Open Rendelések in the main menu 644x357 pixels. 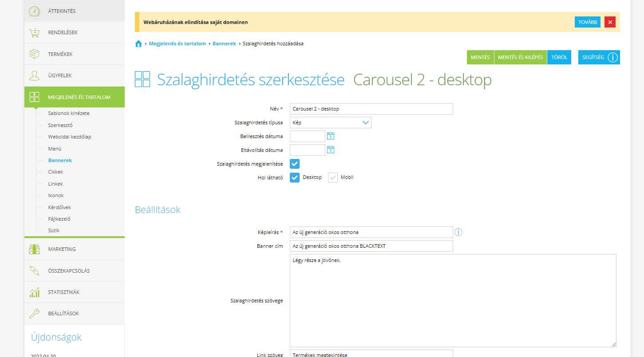(x=75, y=32)
